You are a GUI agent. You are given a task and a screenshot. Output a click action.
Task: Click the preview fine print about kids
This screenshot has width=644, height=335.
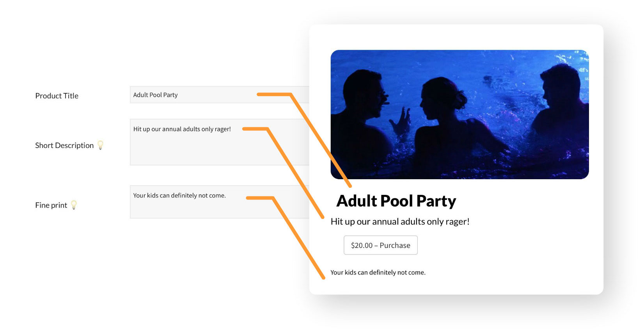point(378,273)
